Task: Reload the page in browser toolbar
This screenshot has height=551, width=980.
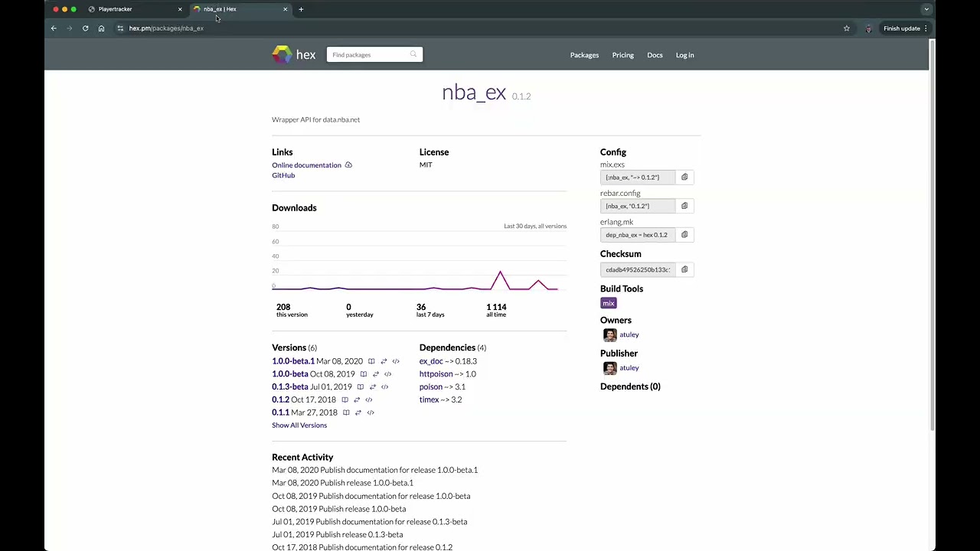Action: pos(85,28)
